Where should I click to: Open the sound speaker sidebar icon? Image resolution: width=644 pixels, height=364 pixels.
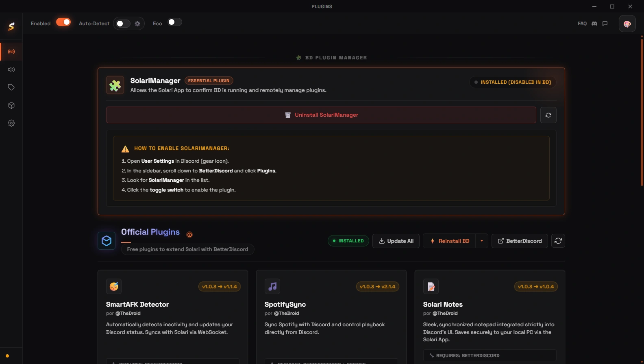(x=11, y=70)
